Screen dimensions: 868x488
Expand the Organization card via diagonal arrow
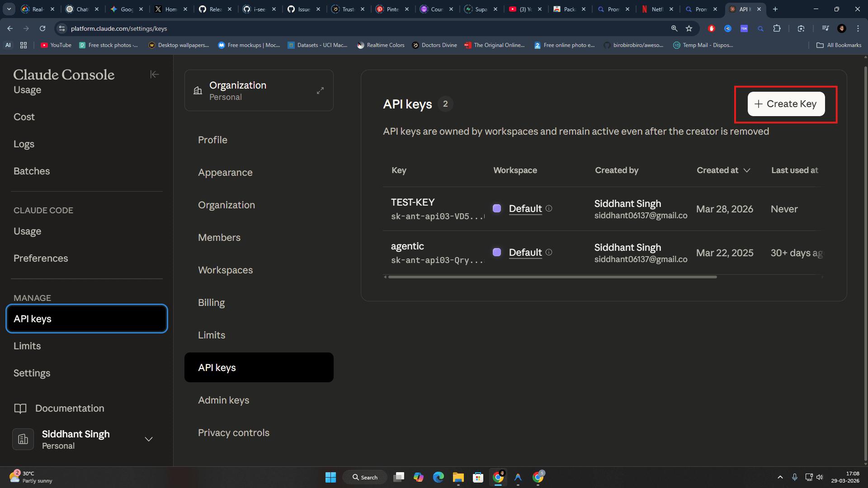tap(320, 90)
